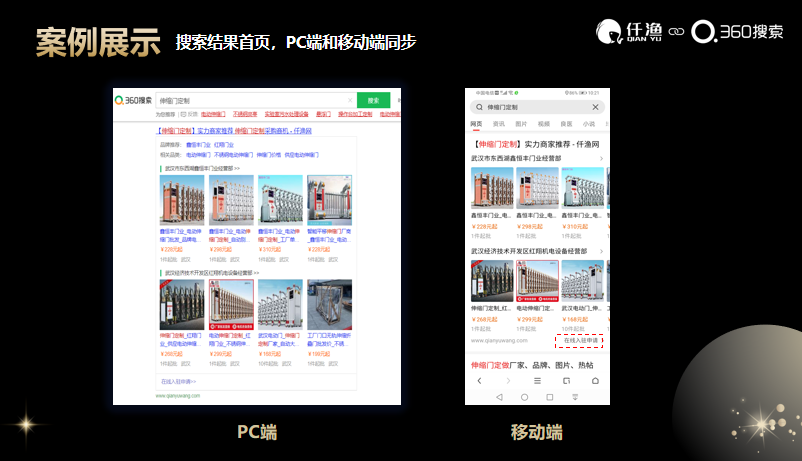Tap the mobile product image priced ¥268元起
The height and width of the screenshot is (461, 802).
point(492,281)
